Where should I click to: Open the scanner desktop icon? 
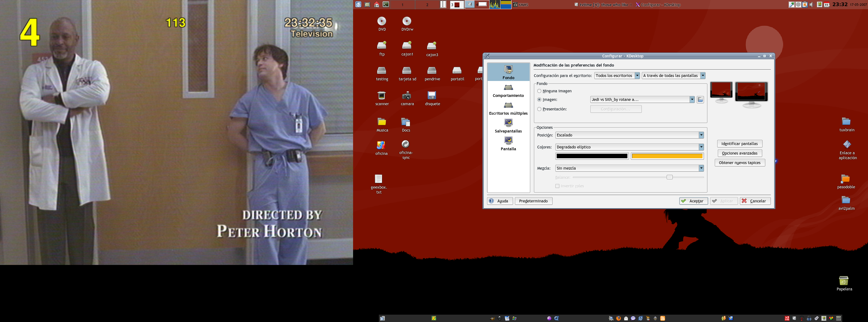[382, 98]
